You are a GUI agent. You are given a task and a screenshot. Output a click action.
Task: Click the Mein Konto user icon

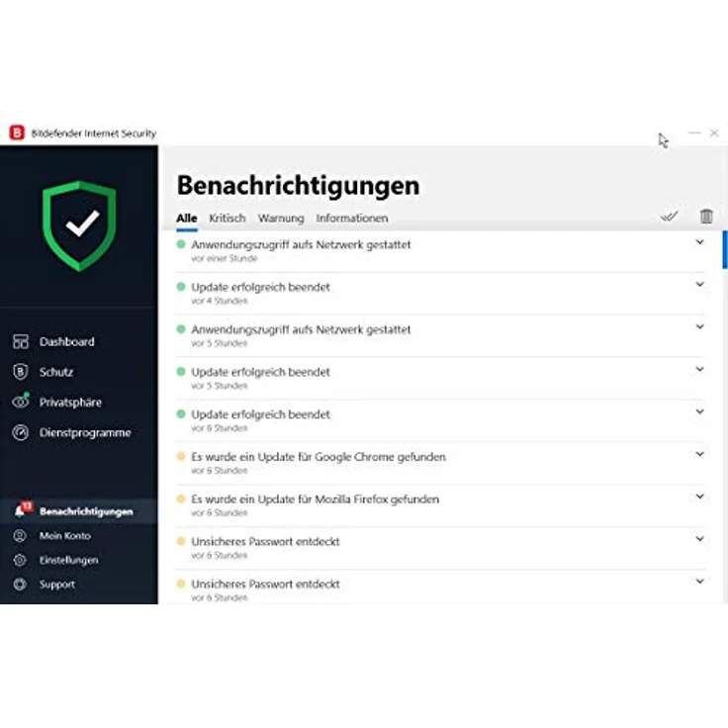20,536
